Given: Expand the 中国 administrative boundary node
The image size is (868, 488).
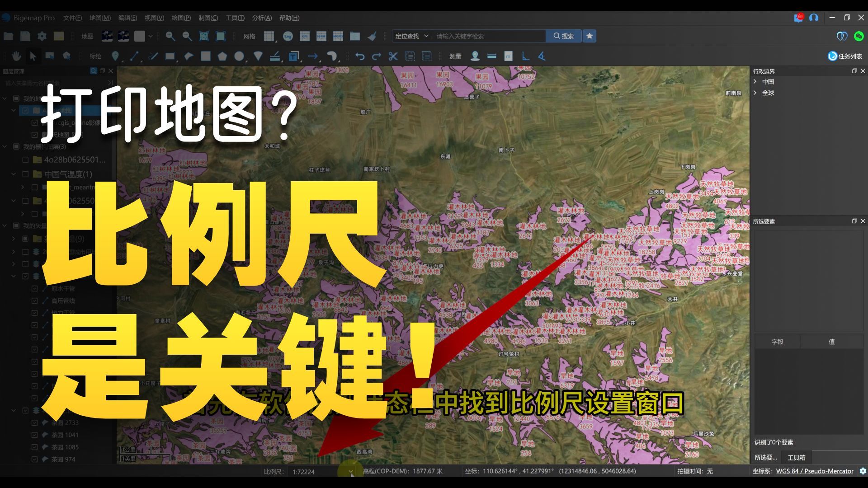Looking at the screenshot, I should coord(755,81).
